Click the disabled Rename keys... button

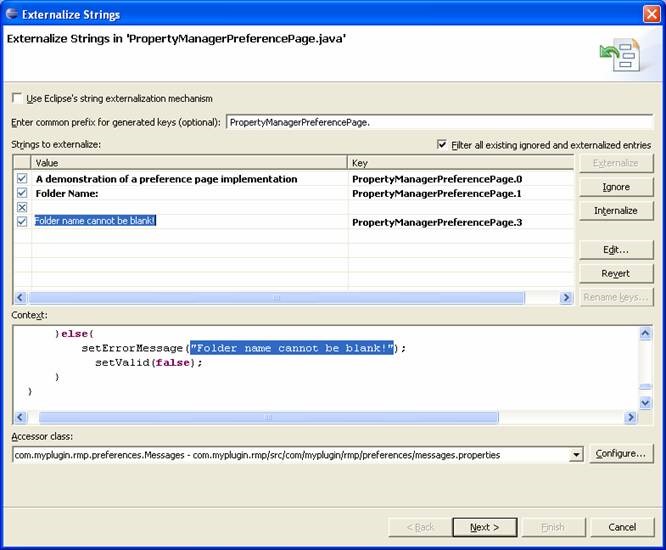[x=616, y=297]
